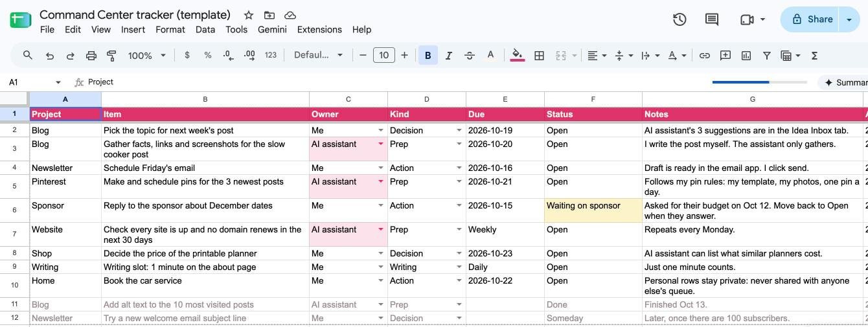Add a comment from toolbar
Image resolution: width=868 pixels, height=327 pixels.
725,56
